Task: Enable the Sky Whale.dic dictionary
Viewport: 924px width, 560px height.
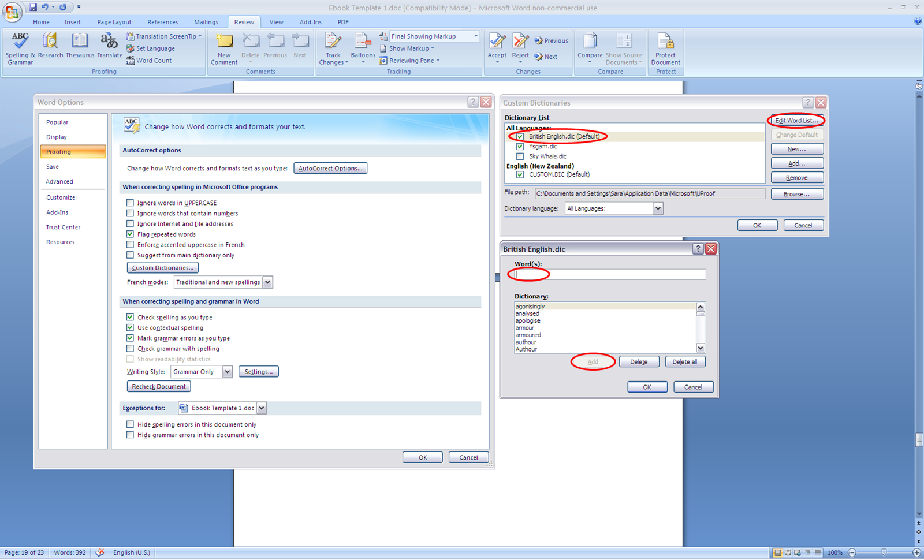Action: [520, 156]
